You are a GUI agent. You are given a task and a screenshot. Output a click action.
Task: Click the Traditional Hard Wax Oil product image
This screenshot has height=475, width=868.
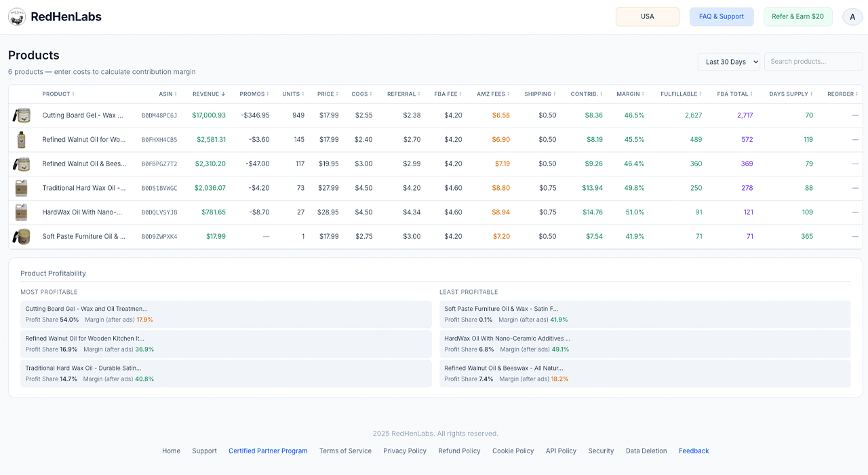coord(22,188)
